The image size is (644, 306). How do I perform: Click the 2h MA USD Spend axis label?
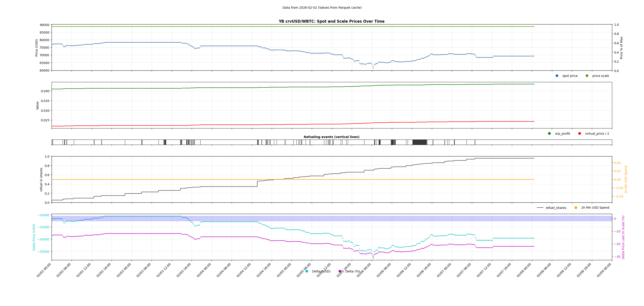(626, 179)
